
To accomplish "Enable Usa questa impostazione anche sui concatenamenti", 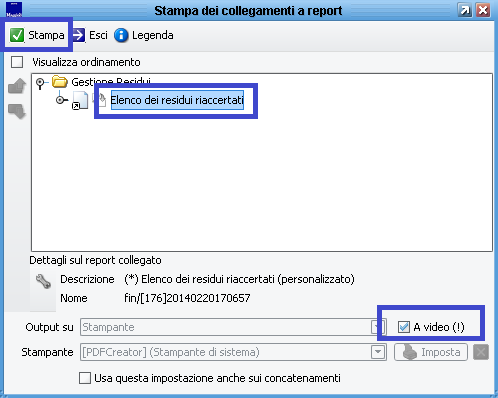I will (x=85, y=378).
